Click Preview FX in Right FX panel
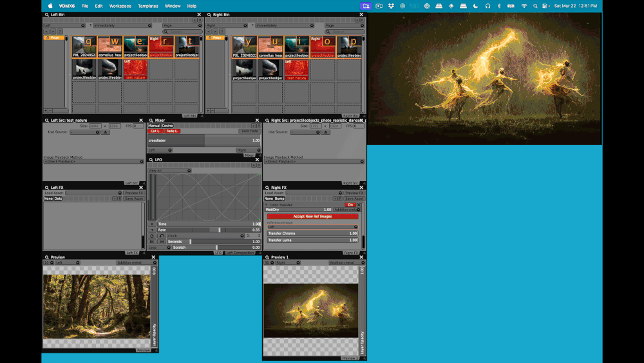The width and height of the screenshot is (644, 363). [354, 193]
